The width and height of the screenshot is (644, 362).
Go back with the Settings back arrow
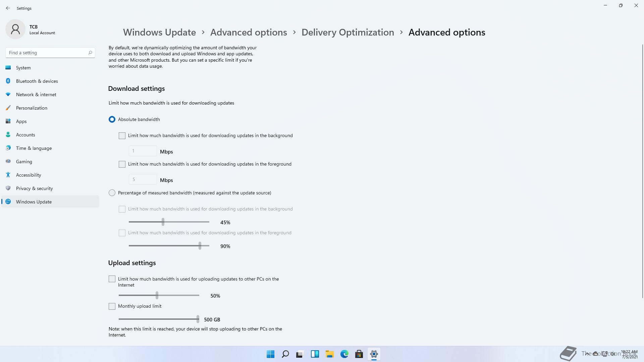(8, 8)
